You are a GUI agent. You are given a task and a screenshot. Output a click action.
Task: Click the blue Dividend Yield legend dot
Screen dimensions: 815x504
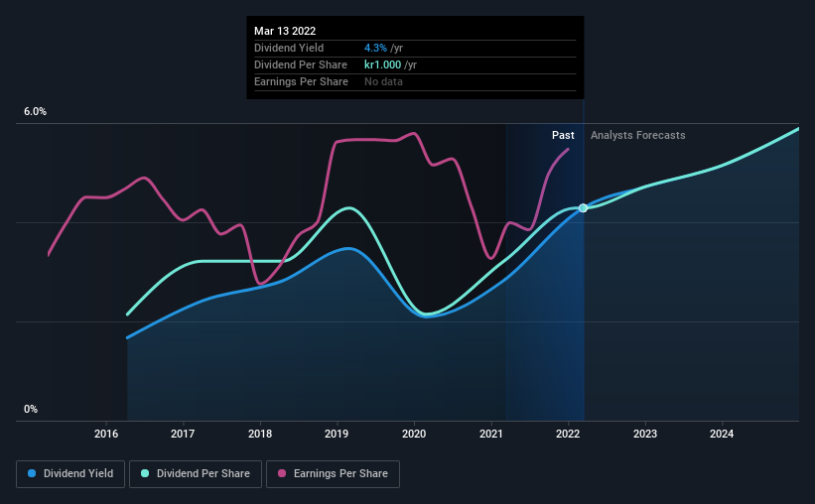click(x=32, y=473)
